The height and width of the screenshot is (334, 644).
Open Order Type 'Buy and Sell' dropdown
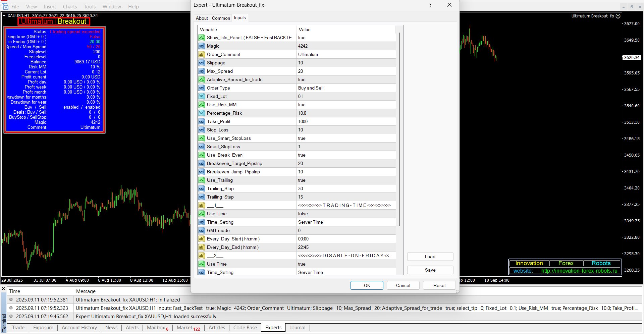click(345, 88)
